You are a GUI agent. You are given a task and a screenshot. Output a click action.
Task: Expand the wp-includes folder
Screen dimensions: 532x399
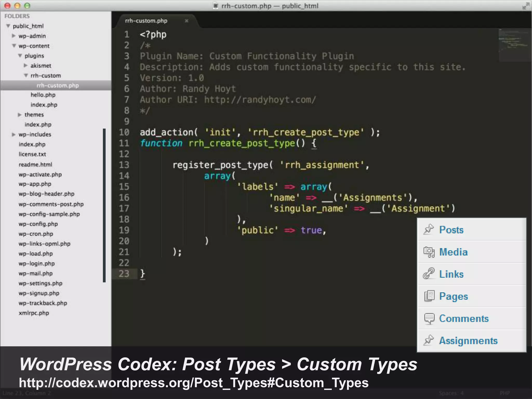coord(14,134)
